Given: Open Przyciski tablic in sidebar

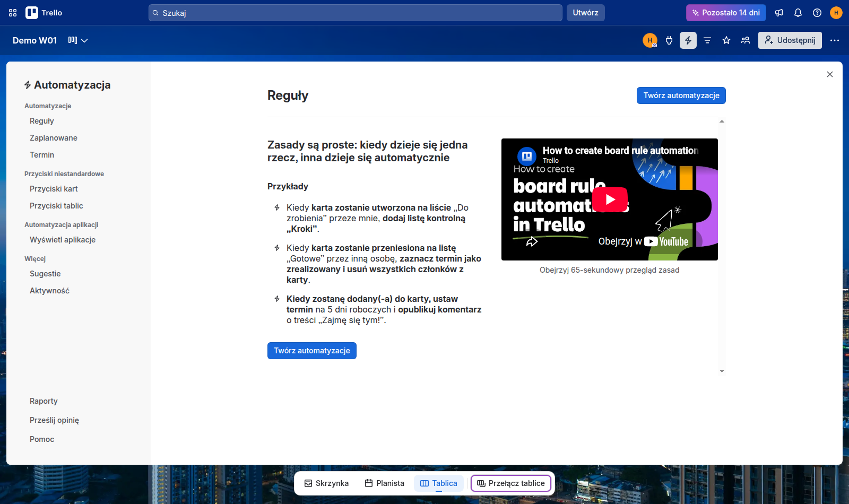Looking at the screenshot, I should (x=56, y=206).
